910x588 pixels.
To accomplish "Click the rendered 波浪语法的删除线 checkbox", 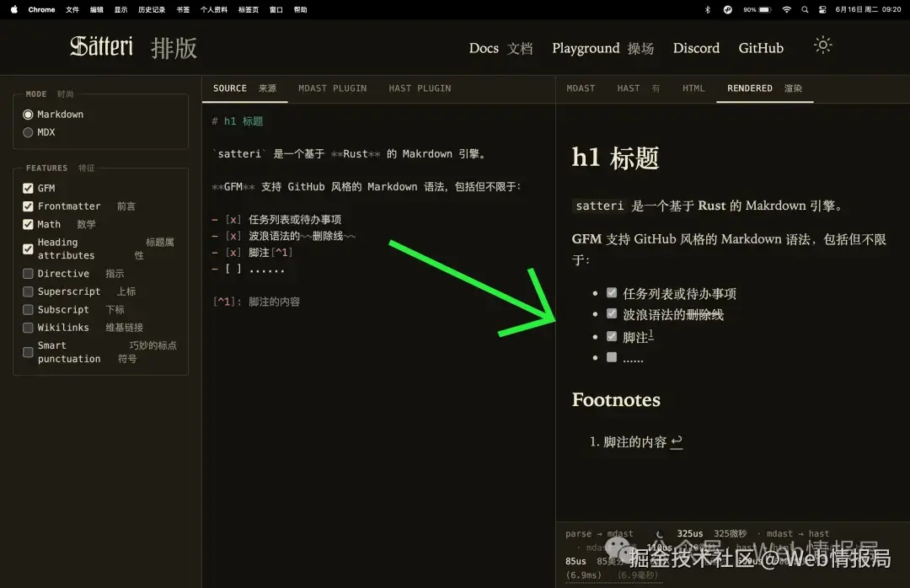I will (612, 313).
